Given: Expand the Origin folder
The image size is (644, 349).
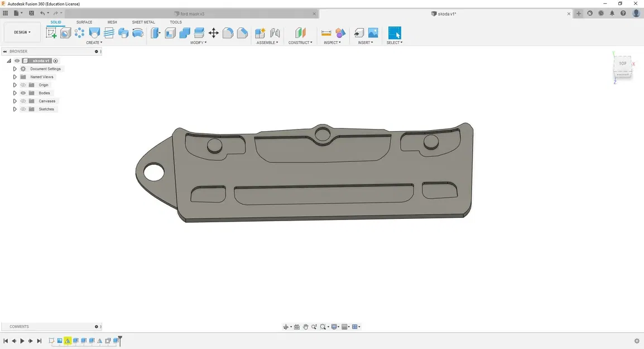Looking at the screenshot, I should click(x=15, y=85).
